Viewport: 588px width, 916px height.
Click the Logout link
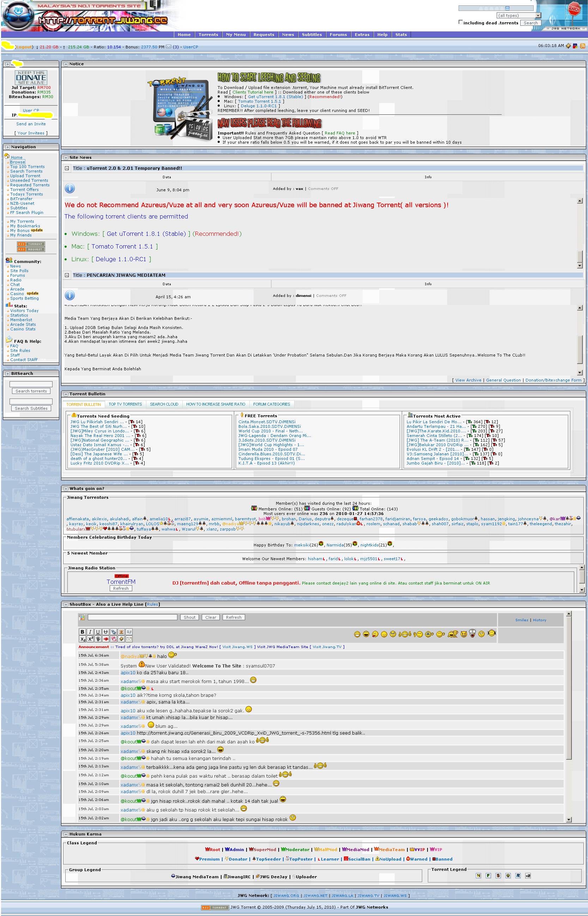coord(24,47)
